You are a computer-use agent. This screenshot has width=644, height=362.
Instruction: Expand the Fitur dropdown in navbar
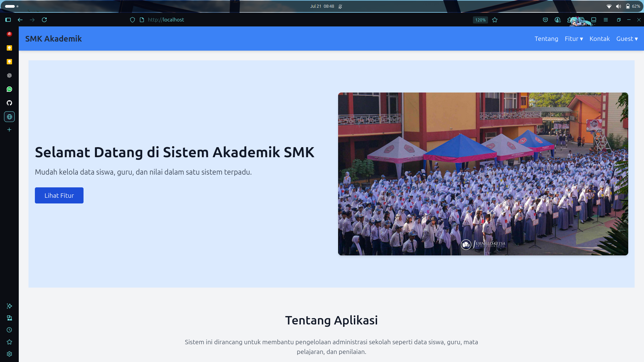(574, 39)
